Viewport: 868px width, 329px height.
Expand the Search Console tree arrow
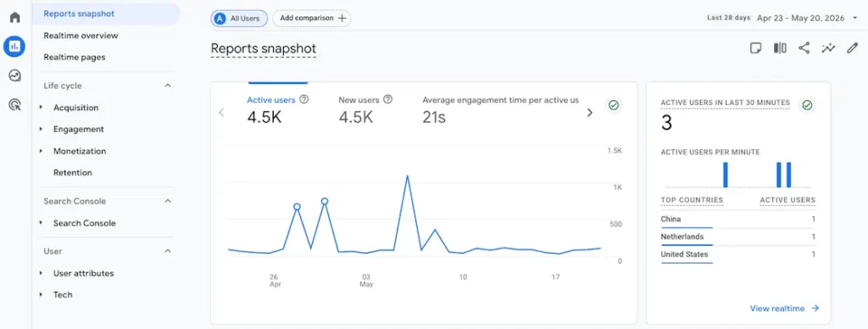pos(42,223)
